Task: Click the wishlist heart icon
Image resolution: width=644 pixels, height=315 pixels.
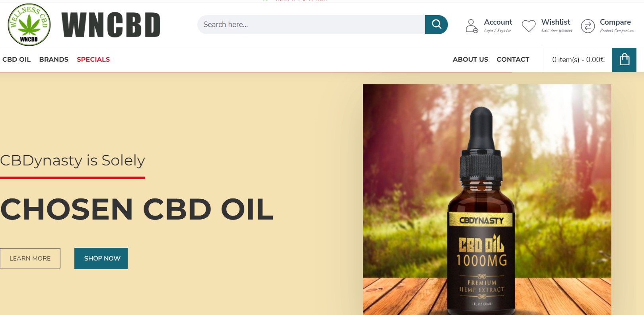Action: point(529,26)
